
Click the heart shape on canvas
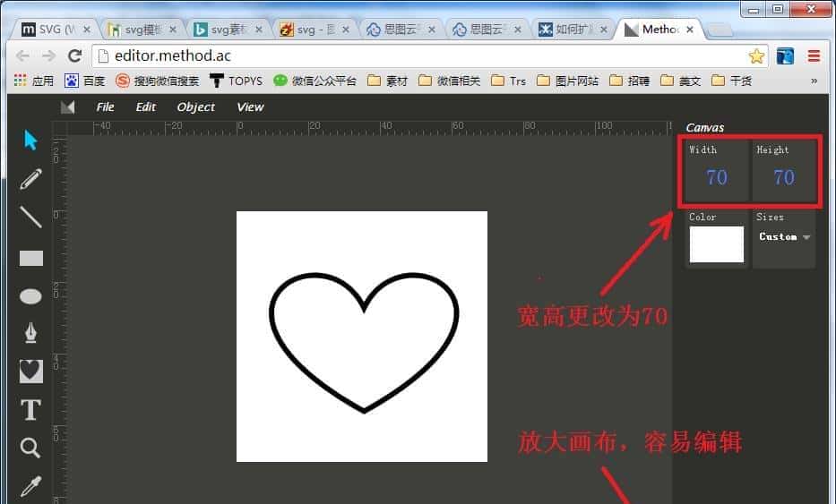pyautogui.click(x=364, y=343)
